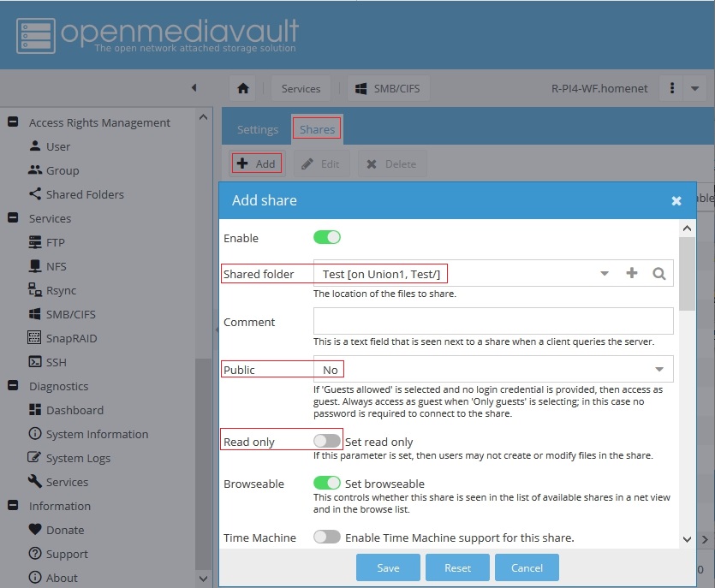The width and height of the screenshot is (715, 588).
Task: Click the Cancel button
Action: pos(527,567)
